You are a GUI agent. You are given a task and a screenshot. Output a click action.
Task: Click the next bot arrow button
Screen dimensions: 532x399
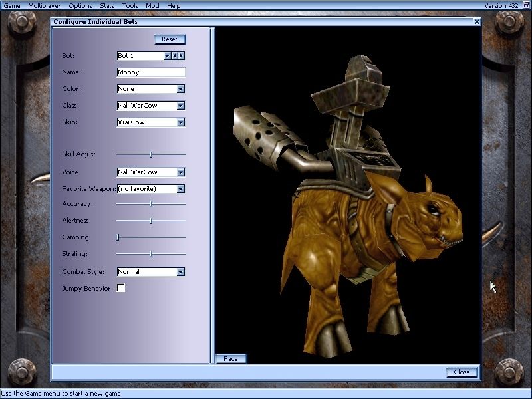click(x=182, y=56)
